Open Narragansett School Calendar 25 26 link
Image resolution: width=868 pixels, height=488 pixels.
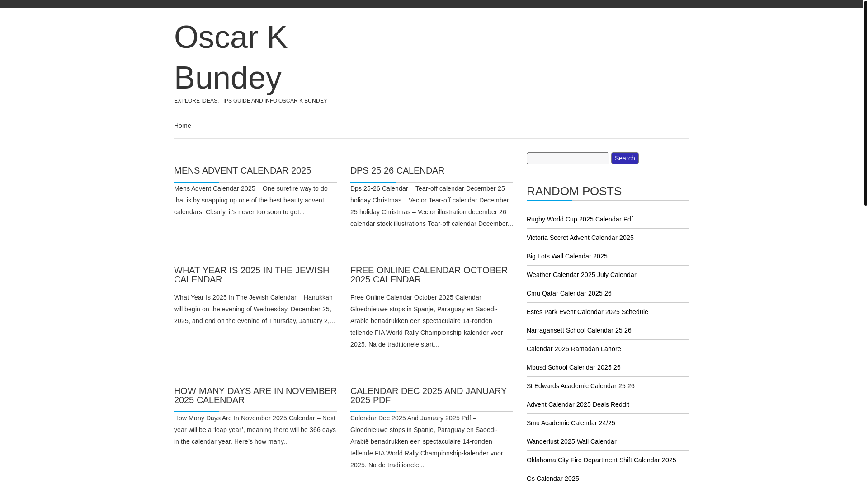579,330
